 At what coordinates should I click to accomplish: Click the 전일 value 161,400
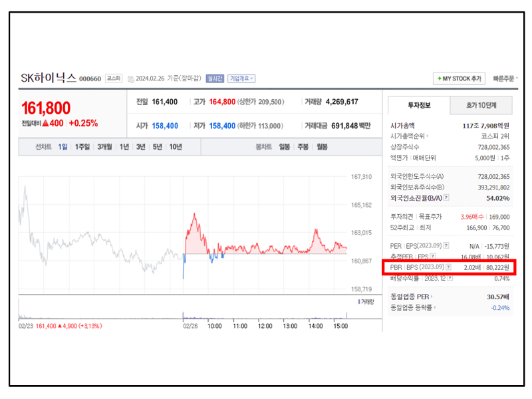[x=164, y=102]
